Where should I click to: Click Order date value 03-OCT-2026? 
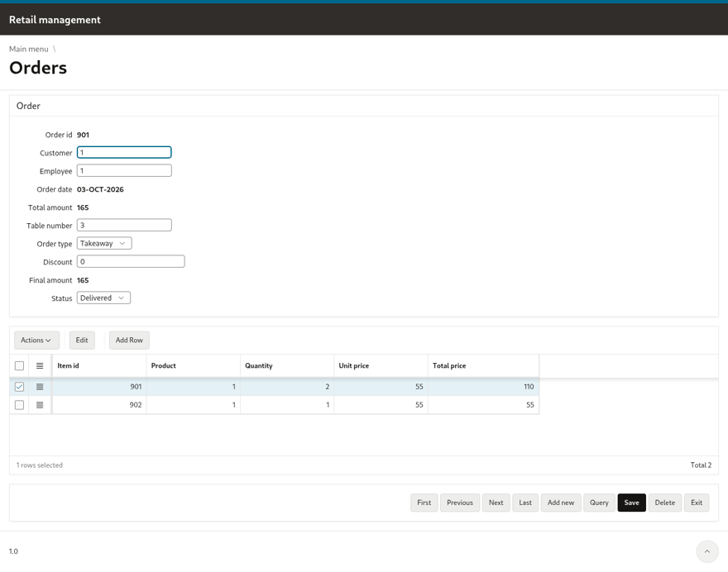click(x=100, y=189)
